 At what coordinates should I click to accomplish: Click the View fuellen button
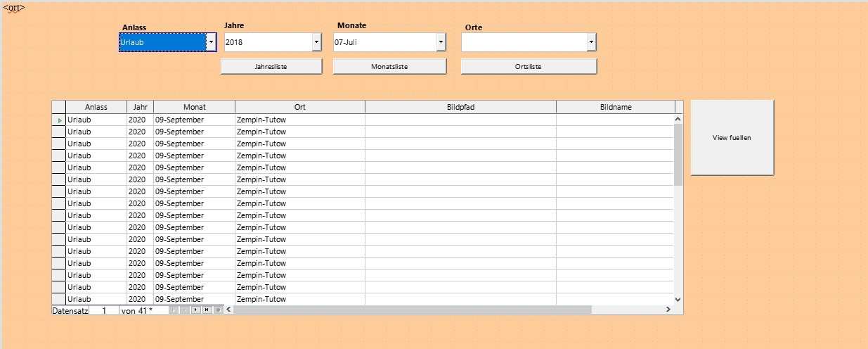pyautogui.click(x=732, y=137)
